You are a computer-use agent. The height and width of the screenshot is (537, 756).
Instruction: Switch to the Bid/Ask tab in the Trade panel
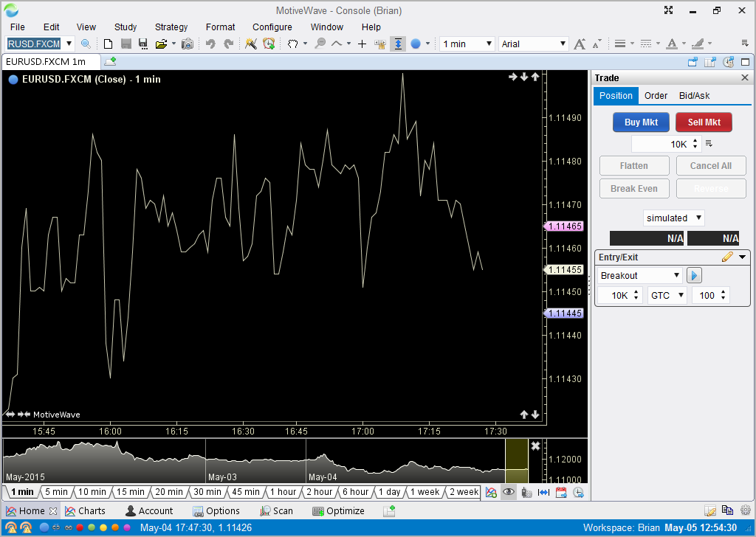pyautogui.click(x=694, y=96)
